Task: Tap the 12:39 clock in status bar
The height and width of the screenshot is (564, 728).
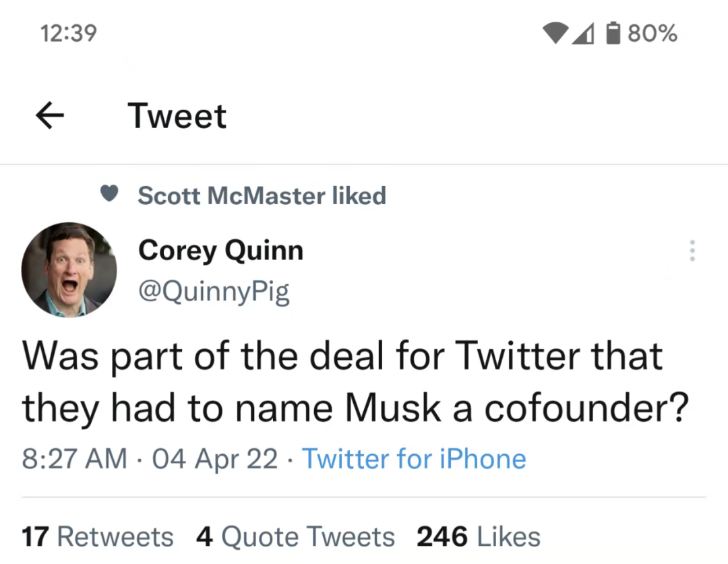Action: [68, 33]
